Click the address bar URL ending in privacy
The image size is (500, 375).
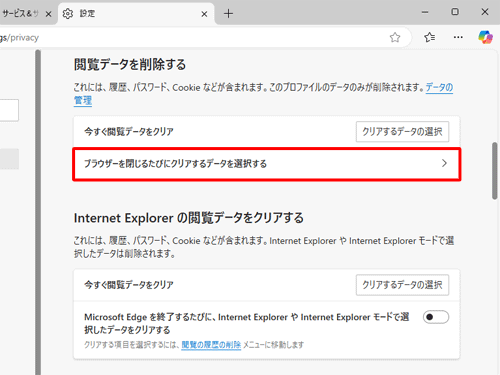click(19, 38)
